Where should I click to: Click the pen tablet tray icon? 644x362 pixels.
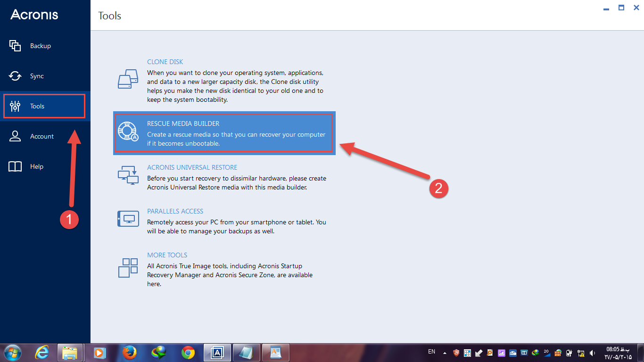(479, 353)
